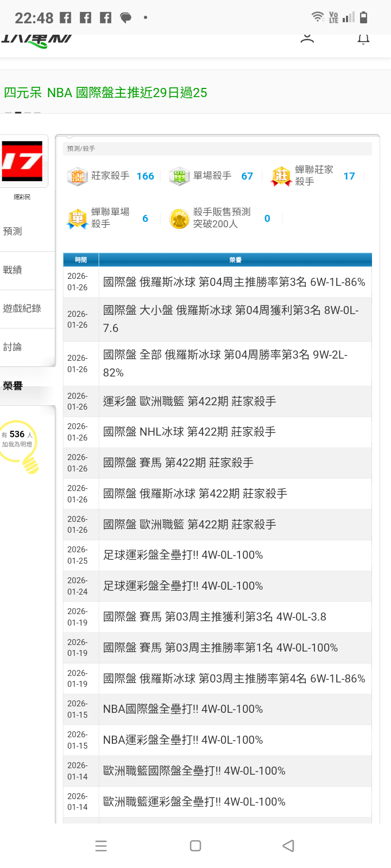Select row 賽馬 第03周主推獲利第3名 4W-0L-3.8
391x868 pixels.
(x=217, y=617)
